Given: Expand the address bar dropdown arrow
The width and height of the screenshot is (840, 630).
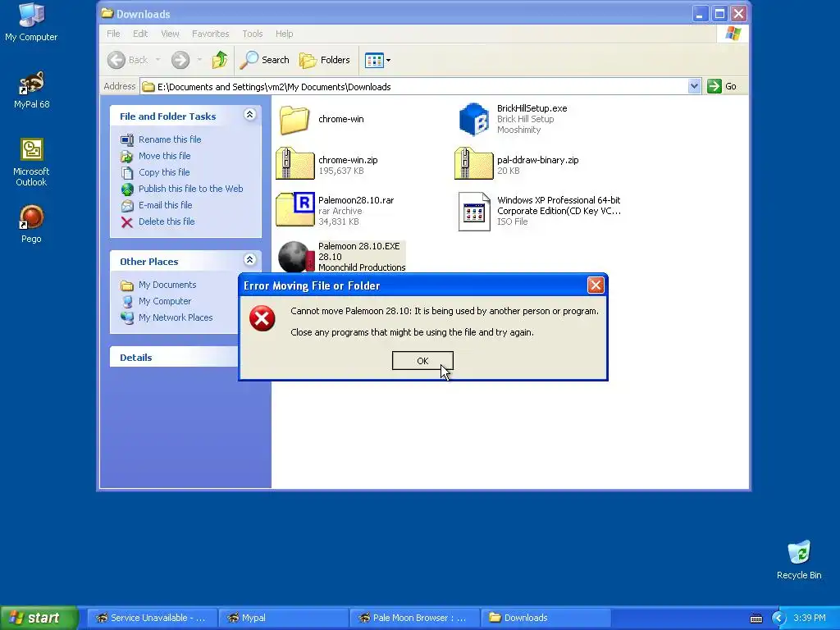Looking at the screenshot, I should [694, 86].
